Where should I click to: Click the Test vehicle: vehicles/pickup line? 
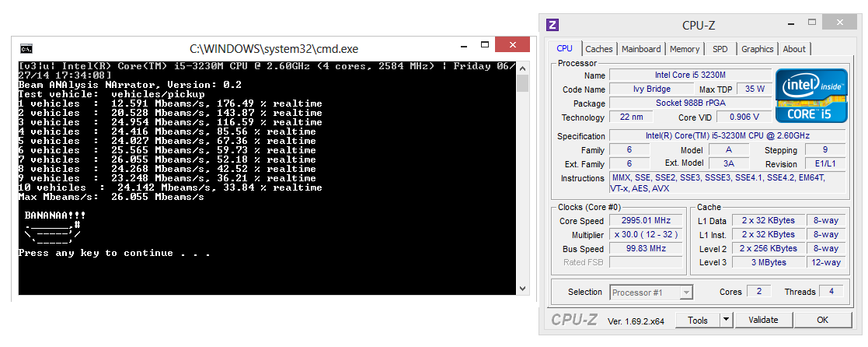[111, 94]
